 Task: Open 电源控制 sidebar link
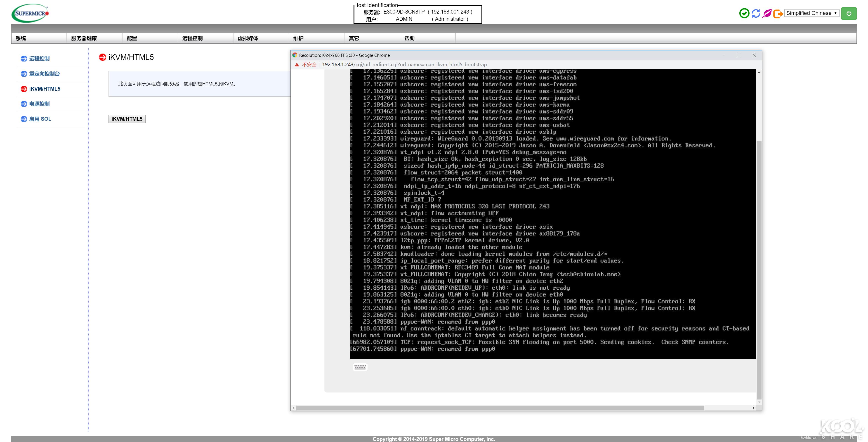[x=39, y=104]
